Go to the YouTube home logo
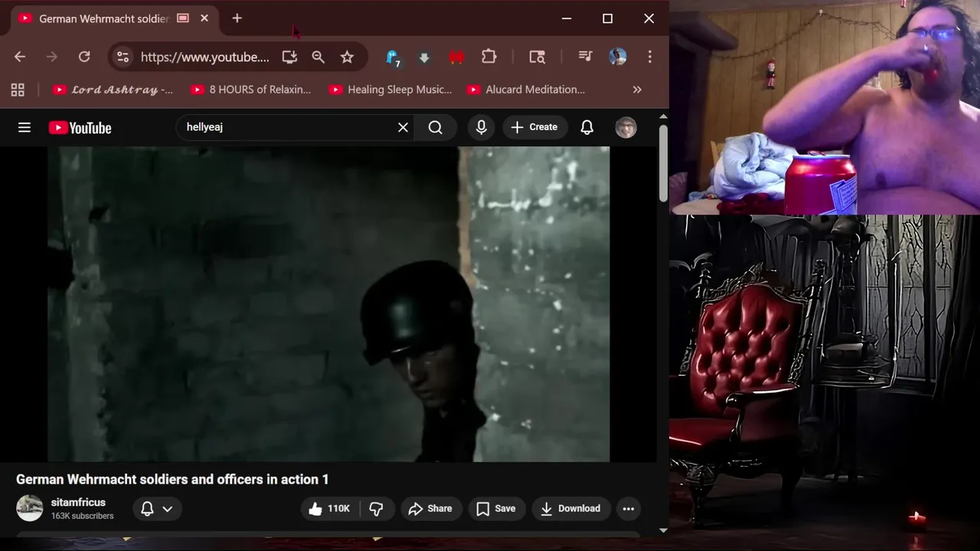The width and height of the screenshot is (980, 551). pyautogui.click(x=80, y=128)
